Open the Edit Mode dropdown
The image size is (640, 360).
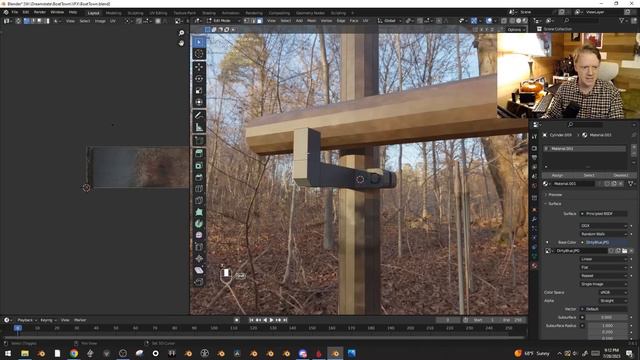pyautogui.click(x=223, y=21)
